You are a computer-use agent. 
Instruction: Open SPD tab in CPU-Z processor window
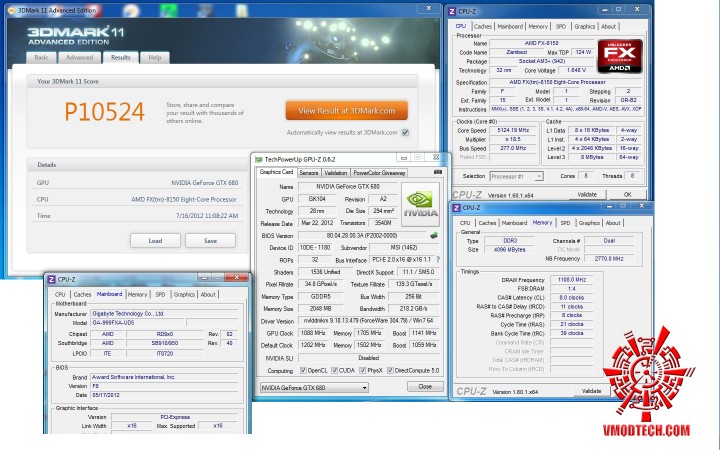tap(561, 26)
